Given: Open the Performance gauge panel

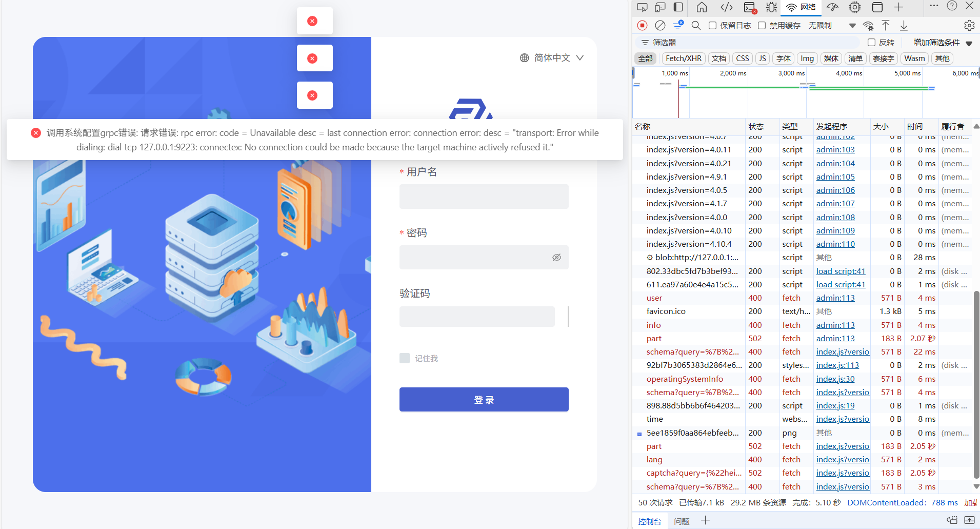Looking at the screenshot, I should [x=833, y=7].
